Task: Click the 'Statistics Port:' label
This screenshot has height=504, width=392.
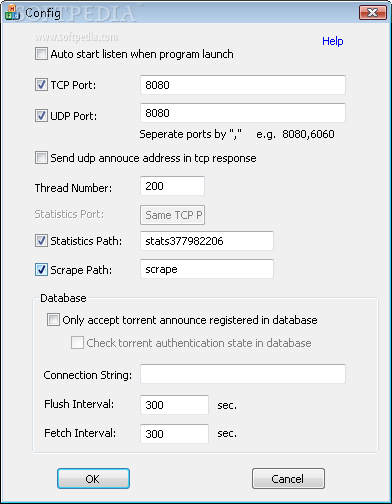Action: click(x=69, y=214)
